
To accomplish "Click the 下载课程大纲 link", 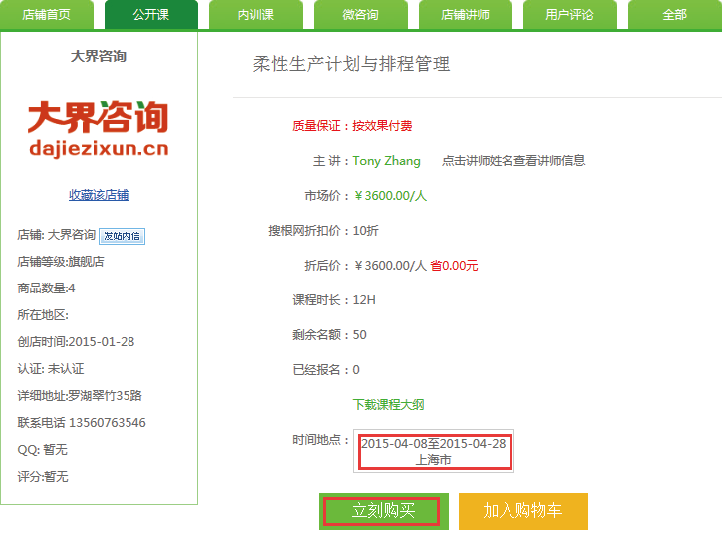I will coord(389,405).
